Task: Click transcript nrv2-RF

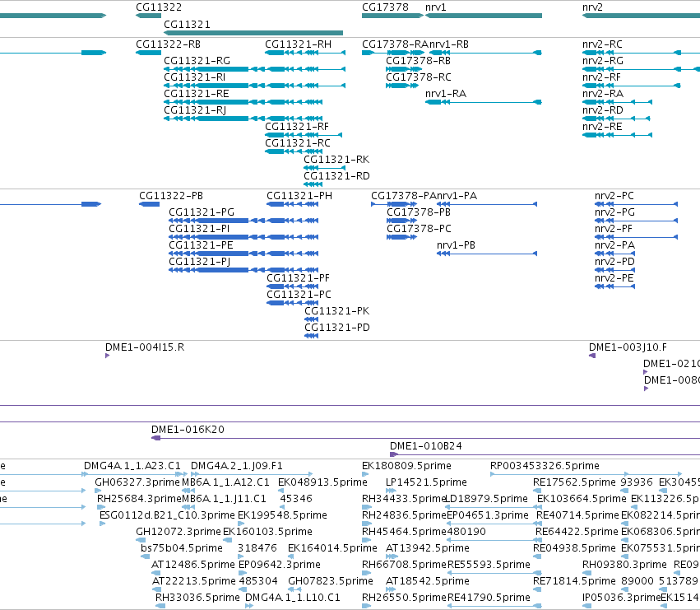Action: (631, 86)
